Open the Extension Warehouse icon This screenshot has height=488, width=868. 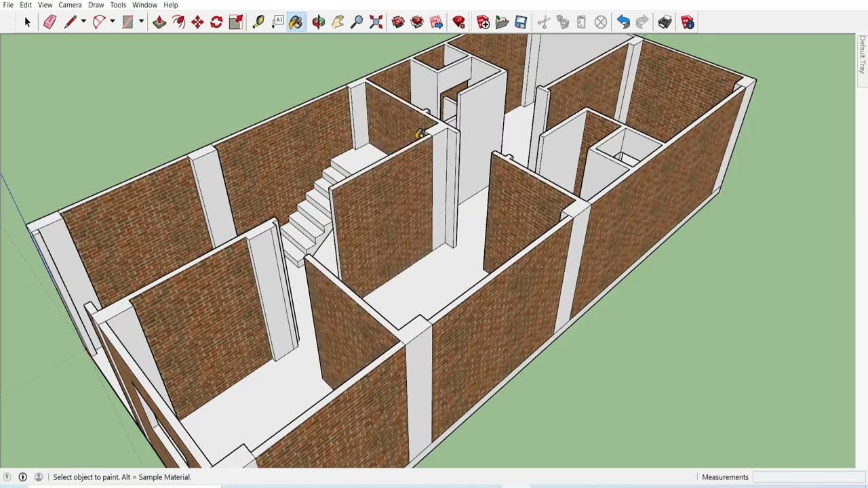pyautogui.click(x=417, y=22)
